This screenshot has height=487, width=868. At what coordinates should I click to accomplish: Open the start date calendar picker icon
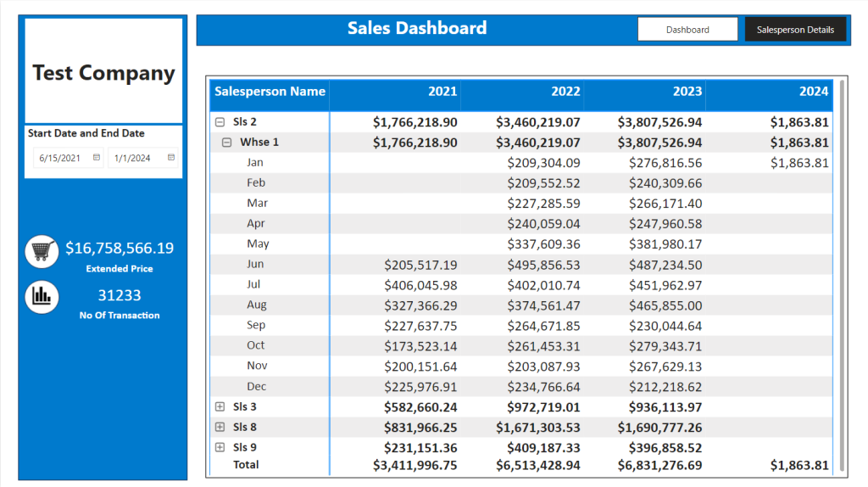(x=97, y=157)
